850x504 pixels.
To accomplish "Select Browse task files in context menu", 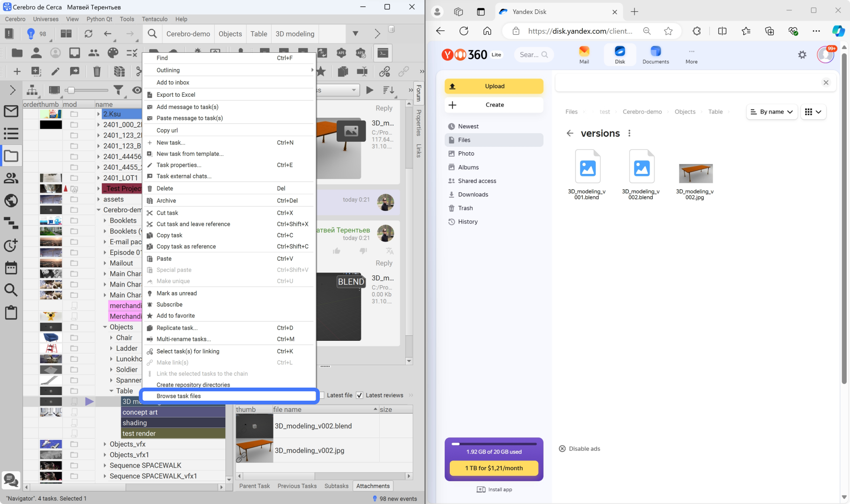I will pyautogui.click(x=229, y=396).
